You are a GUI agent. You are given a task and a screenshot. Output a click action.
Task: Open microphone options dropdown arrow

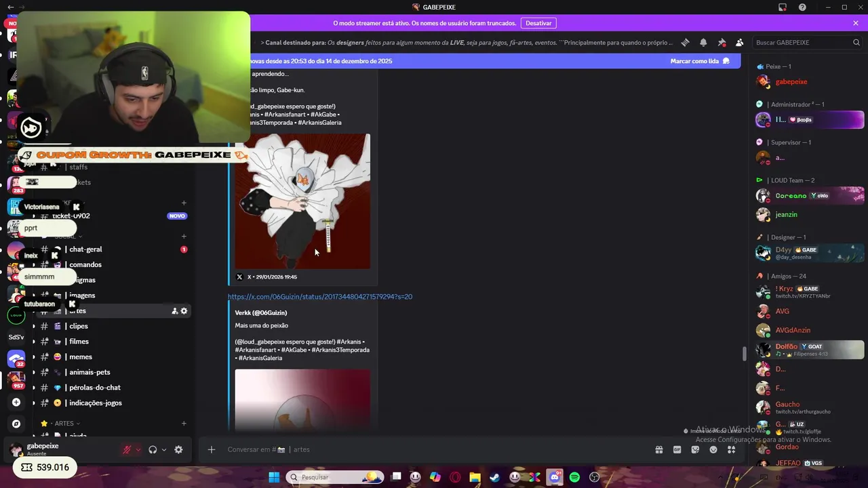[138, 449]
